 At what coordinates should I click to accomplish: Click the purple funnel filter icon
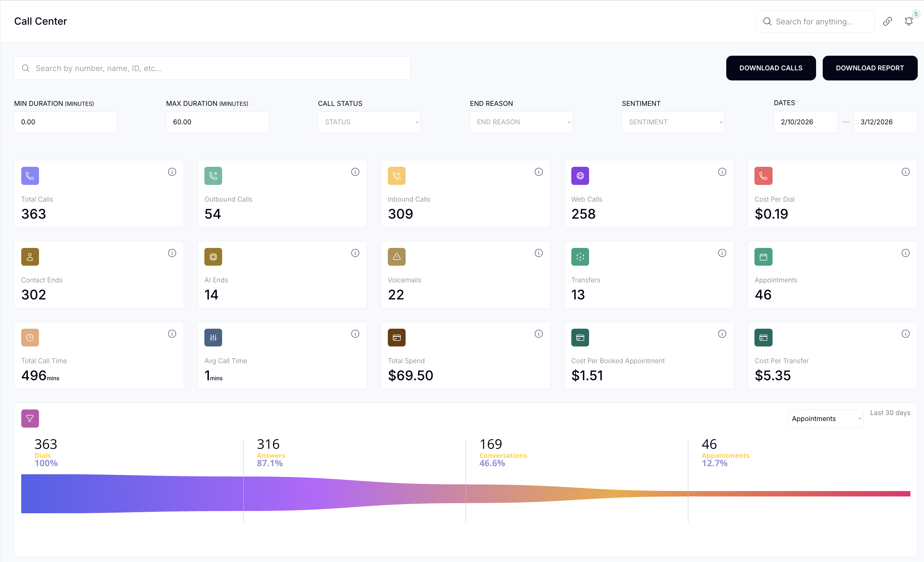(30, 418)
